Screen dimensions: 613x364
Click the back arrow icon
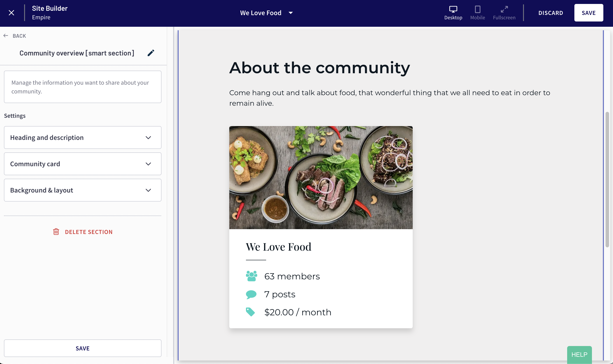tap(6, 36)
